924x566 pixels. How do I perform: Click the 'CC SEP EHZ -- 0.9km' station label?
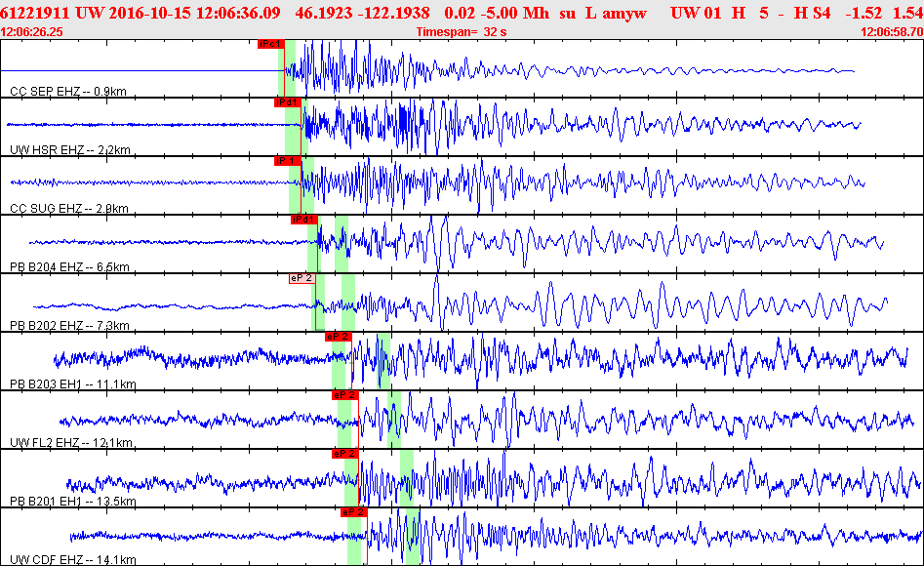click(x=67, y=92)
